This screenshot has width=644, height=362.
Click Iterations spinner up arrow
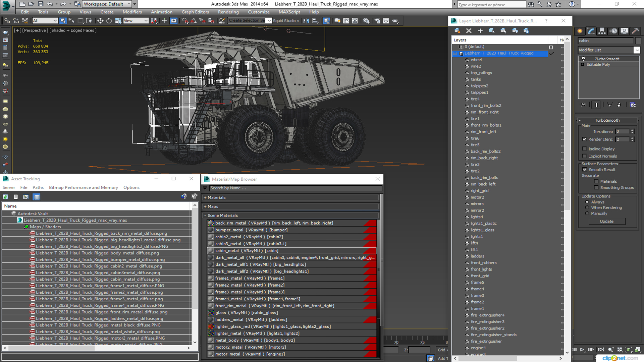[x=632, y=130]
